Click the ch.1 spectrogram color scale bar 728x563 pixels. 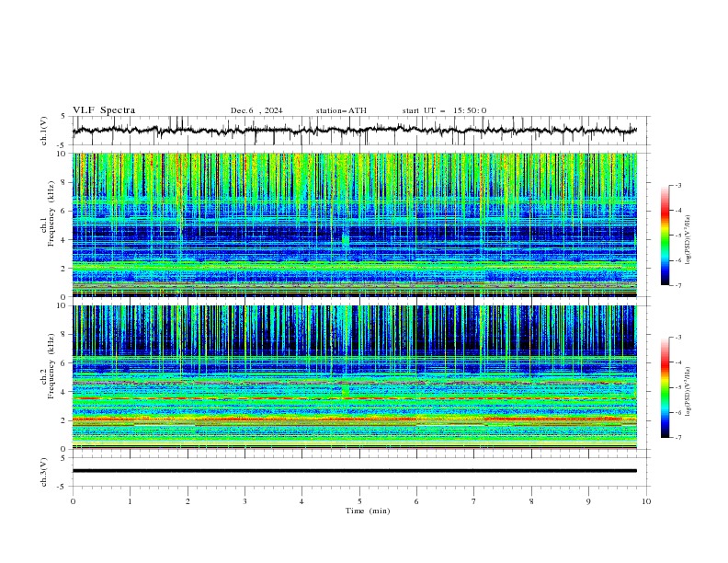665,236
